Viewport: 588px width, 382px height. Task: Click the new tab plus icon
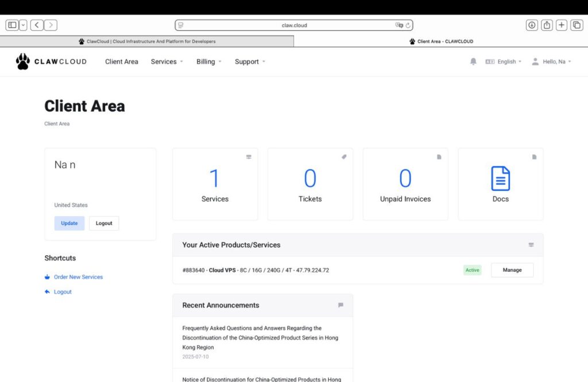562,25
